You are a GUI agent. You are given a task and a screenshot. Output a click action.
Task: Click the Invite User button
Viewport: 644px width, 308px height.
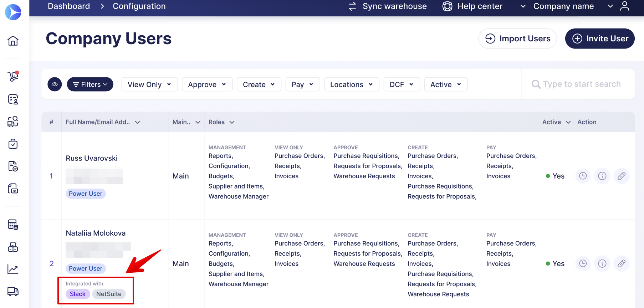click(x=599, y=38)
